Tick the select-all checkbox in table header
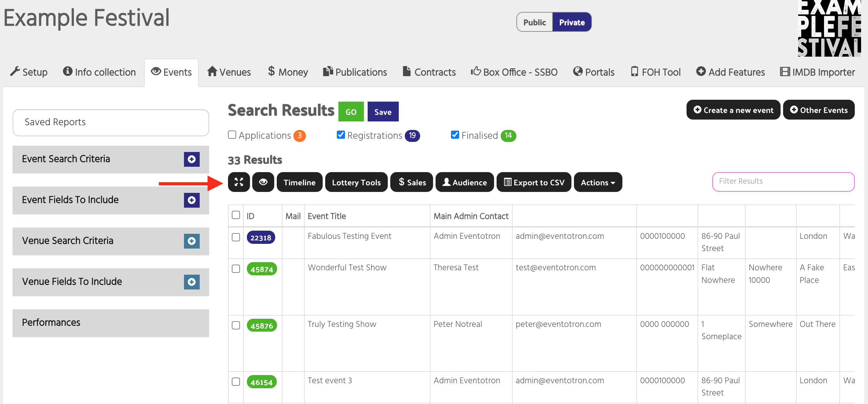 pyautogui.click(x=236, y=215)
